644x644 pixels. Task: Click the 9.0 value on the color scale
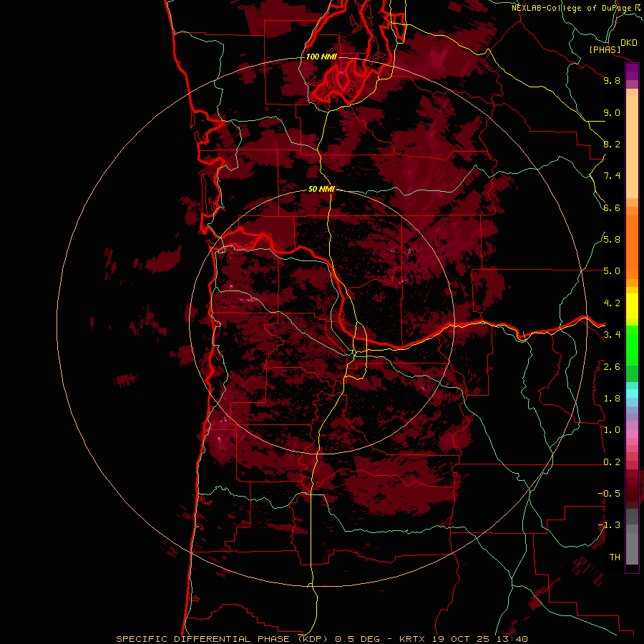pos(612,112)
